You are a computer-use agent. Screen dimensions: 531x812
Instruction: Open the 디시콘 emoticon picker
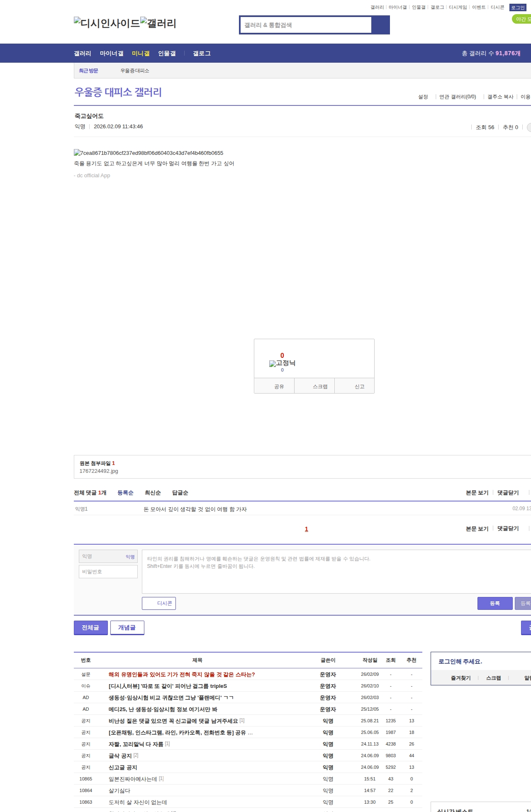(x=159, y=603)
